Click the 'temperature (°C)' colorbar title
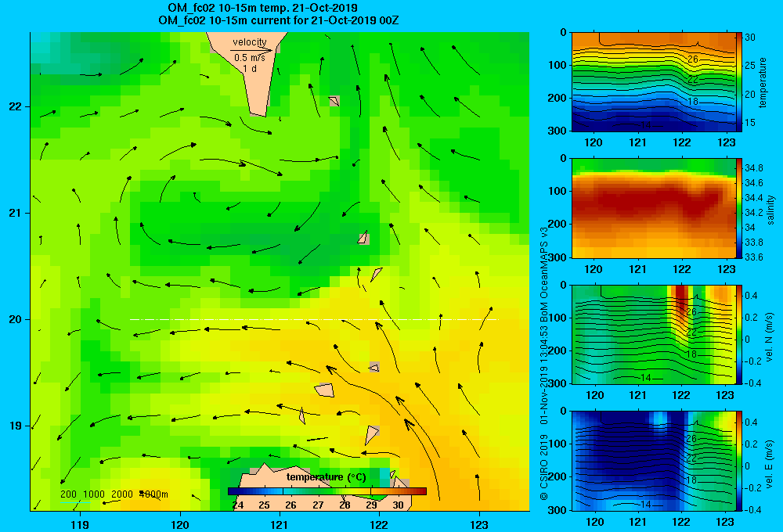The width and height of the screenshot is (783, 532). click(x=326, y=477)
